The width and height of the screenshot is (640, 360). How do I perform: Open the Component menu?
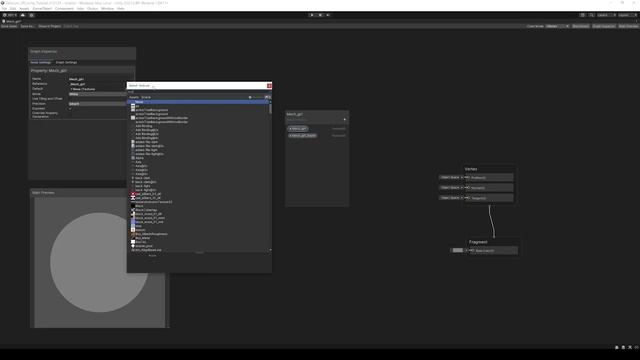click(64, 8)
